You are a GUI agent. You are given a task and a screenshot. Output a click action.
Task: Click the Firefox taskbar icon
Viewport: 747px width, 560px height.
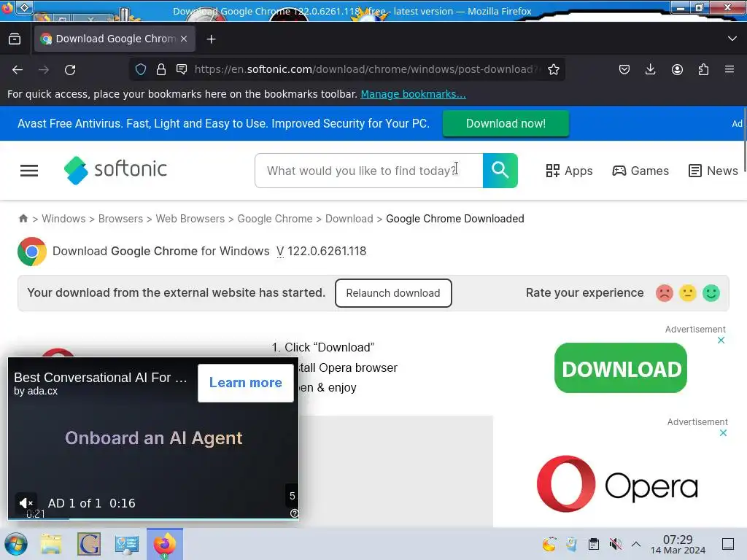pos(164,544)
